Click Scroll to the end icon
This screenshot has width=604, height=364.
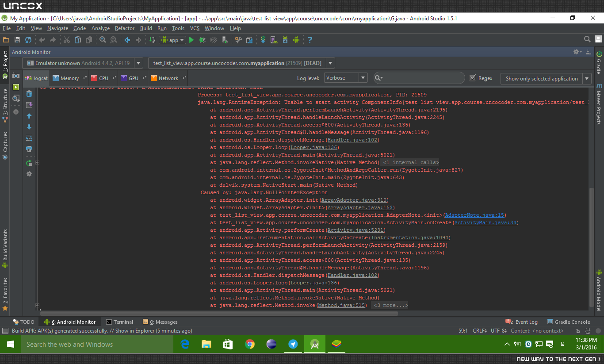29,105
